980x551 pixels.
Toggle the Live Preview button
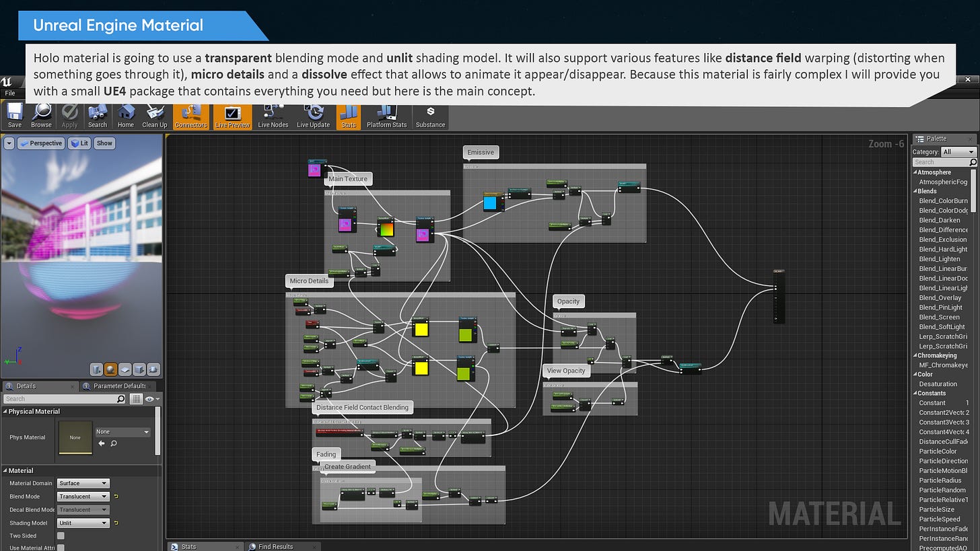tap(232, 116)
